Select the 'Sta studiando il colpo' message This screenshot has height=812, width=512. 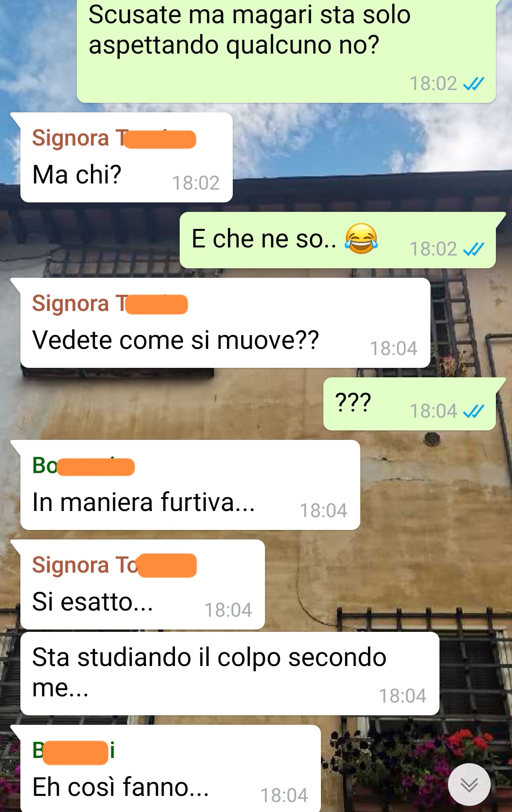tap(230, 674)
